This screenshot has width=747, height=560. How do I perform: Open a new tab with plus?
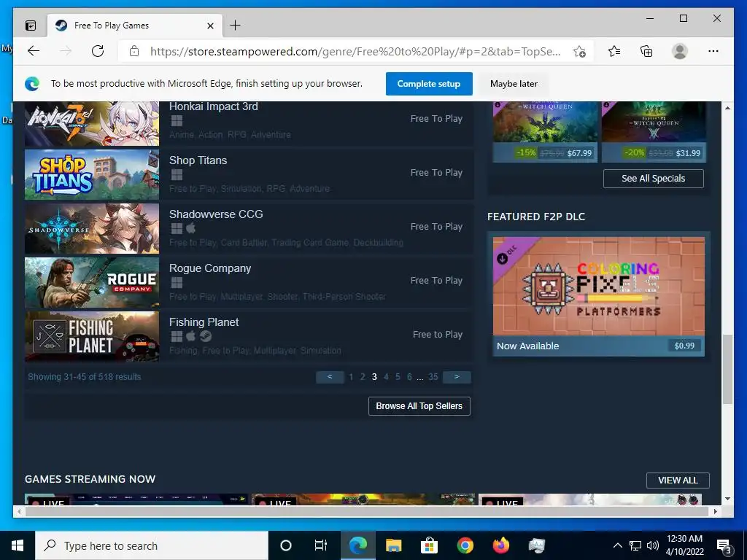(x=236, y=26)
